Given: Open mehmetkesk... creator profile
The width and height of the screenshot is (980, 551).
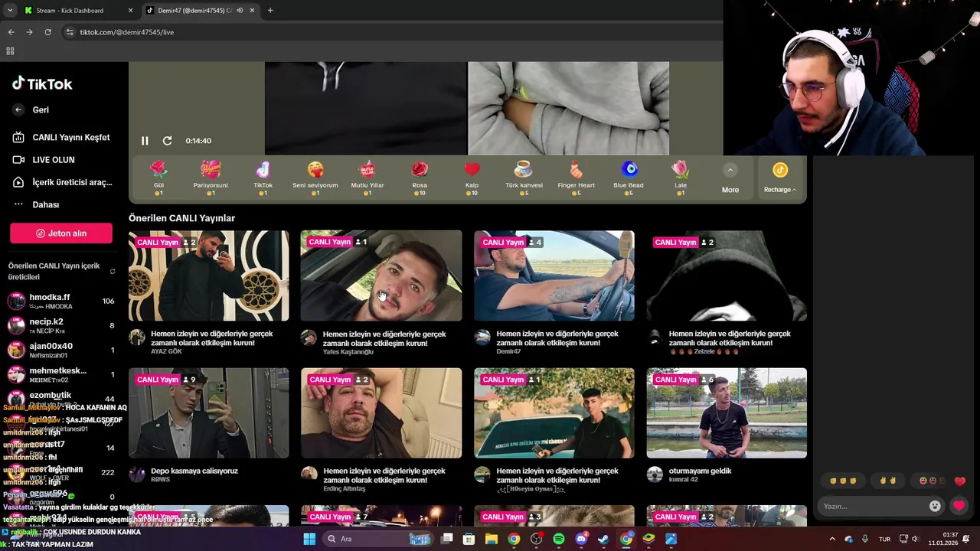Looking at the screenshot, I should 61,374.
